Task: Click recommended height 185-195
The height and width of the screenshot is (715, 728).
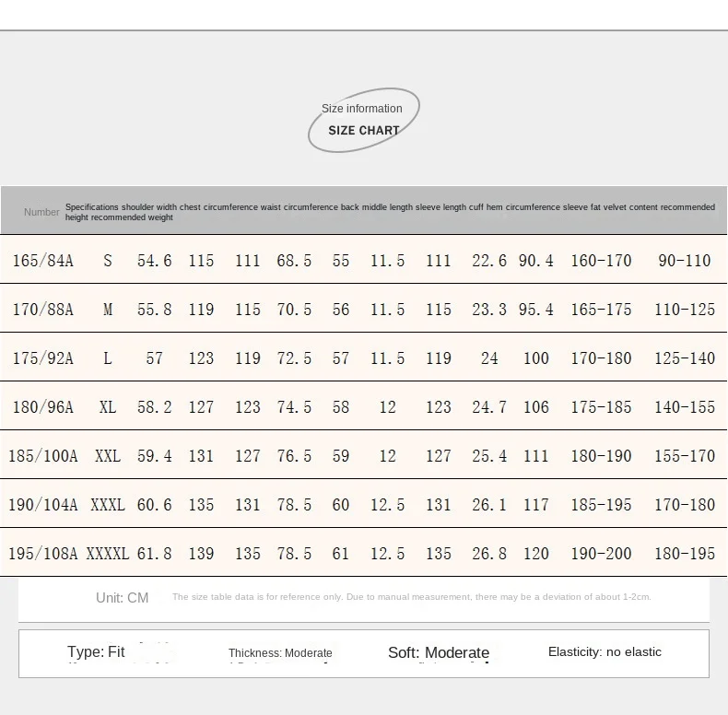Action: coord(601,505)
